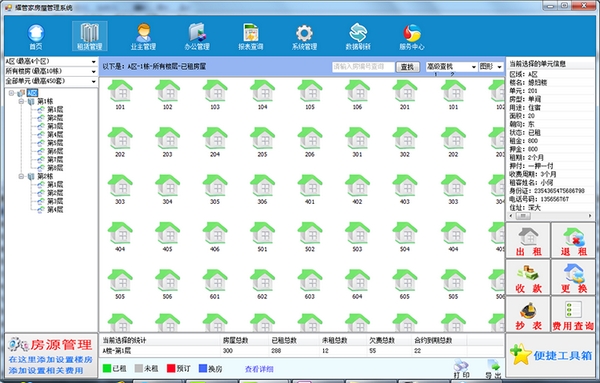Click the 打印 print icon
This screenshot has width=600, height=383.
(461, 369)
